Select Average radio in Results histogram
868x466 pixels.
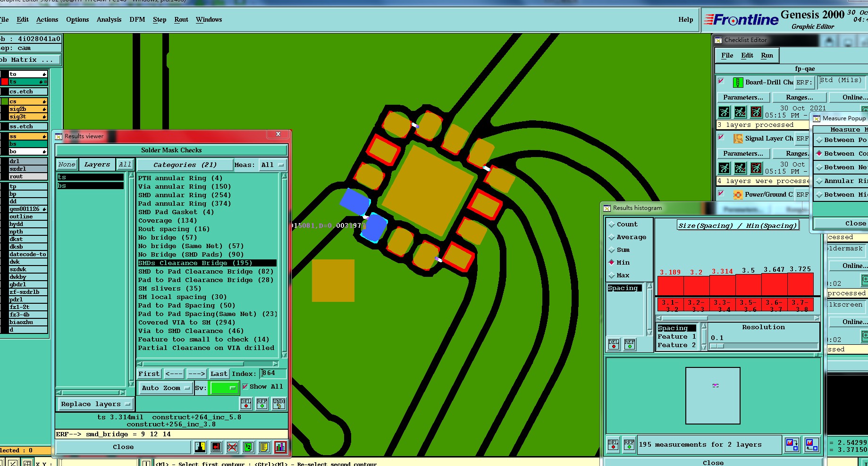612,237
